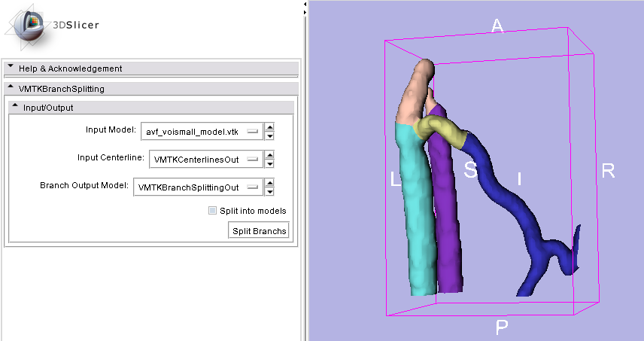Click the 'L' left axis label
Image resolution: width=644 pixels, height=341 pixels.
(x=395, y=178)
